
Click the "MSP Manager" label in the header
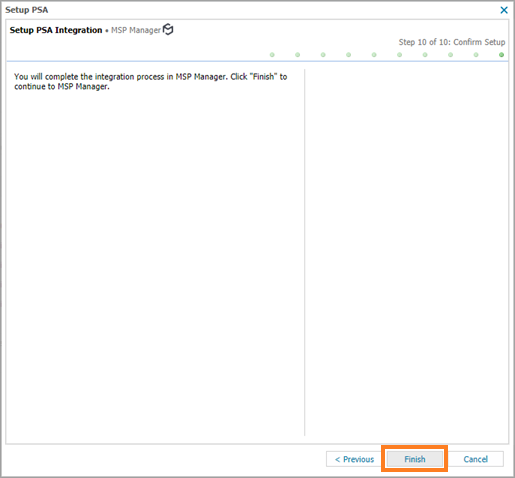coord(136,30)
